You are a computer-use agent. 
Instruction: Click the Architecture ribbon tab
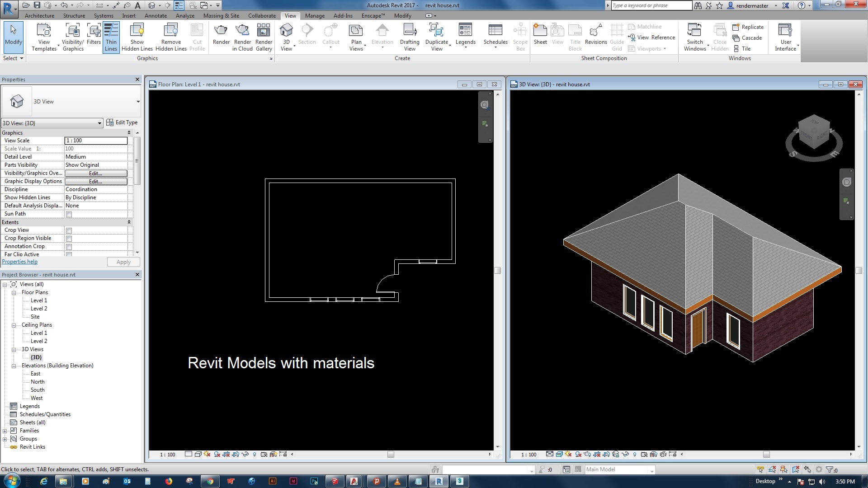click(x=39, y=15)
